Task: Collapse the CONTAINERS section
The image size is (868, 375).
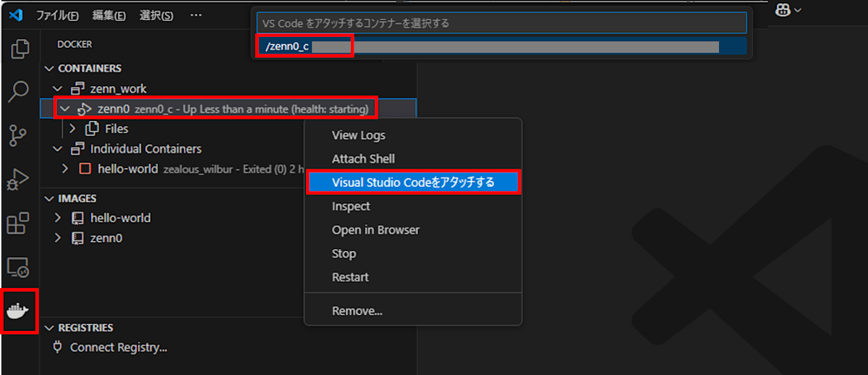Action: coord(49,69)
